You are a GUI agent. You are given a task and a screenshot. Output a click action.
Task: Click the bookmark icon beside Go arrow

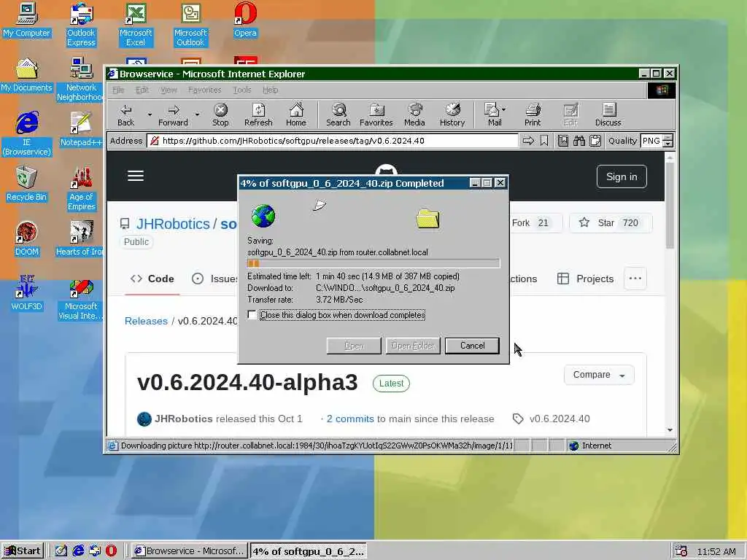point(544,141)
